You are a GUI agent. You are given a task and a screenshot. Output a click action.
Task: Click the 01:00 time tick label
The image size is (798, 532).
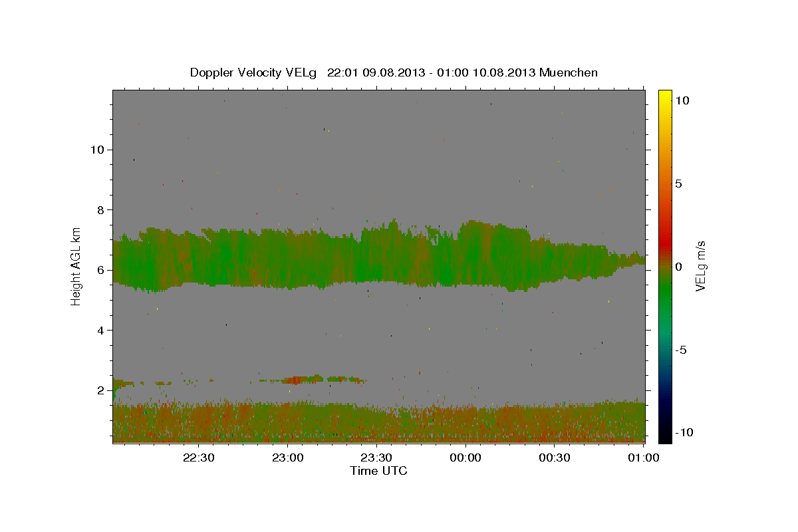(x=643, y=458)
